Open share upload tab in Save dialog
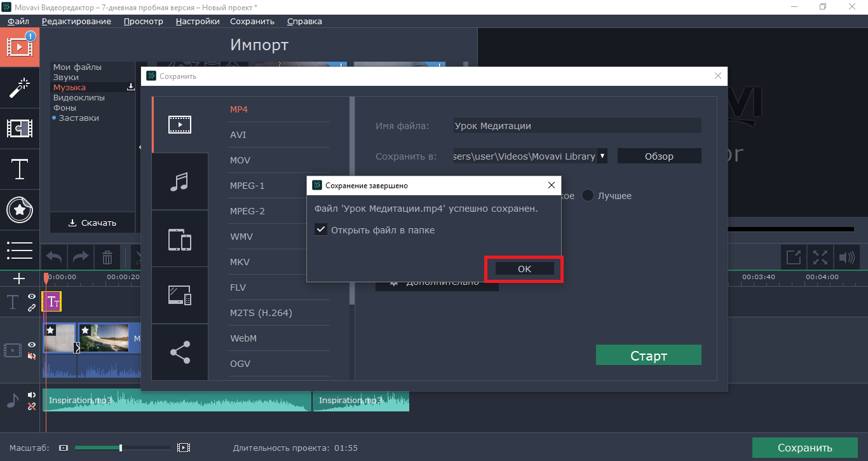This screenshot has width=868, height=461. 179,352
